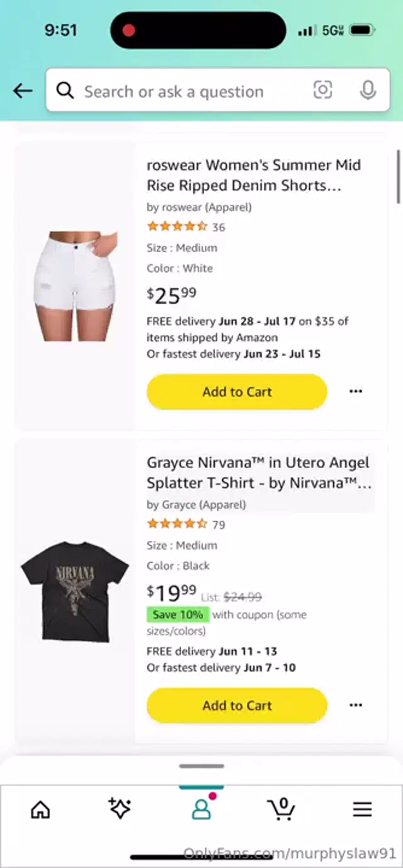Add Nirvana T-Shirt to cart

click(x=237, y=705)
